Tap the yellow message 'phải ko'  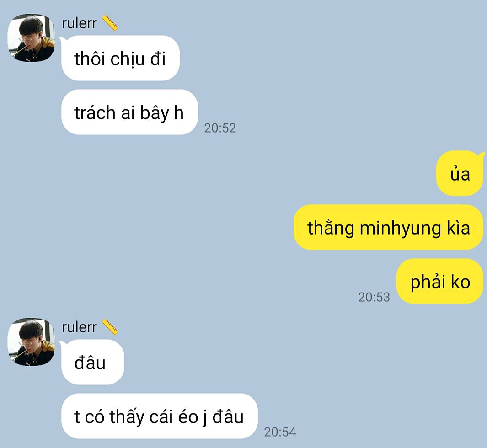(440, 281)
